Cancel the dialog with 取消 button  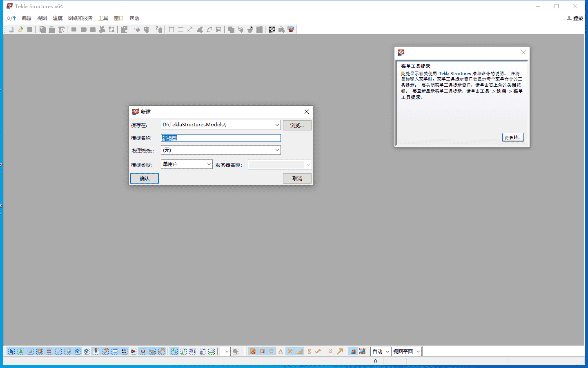tap(297, 178)
